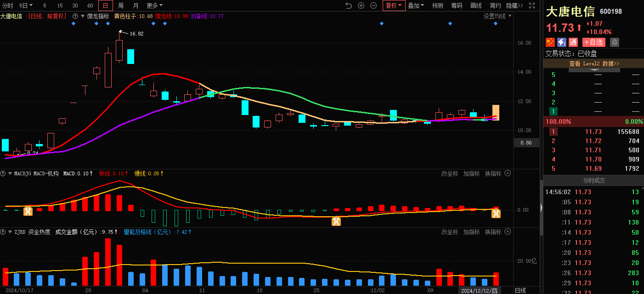
Task: Select the 30-minute period option
Action: pyautogui.click(x=75, y=6)
